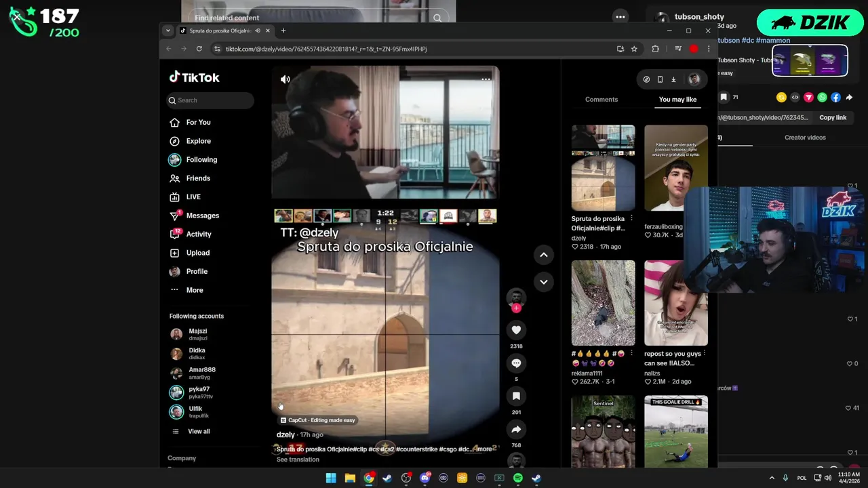This screenshot has width=868, height=488.
Task: Open the profile avatar menu in top pill
Action: click(x=694, y=79)
